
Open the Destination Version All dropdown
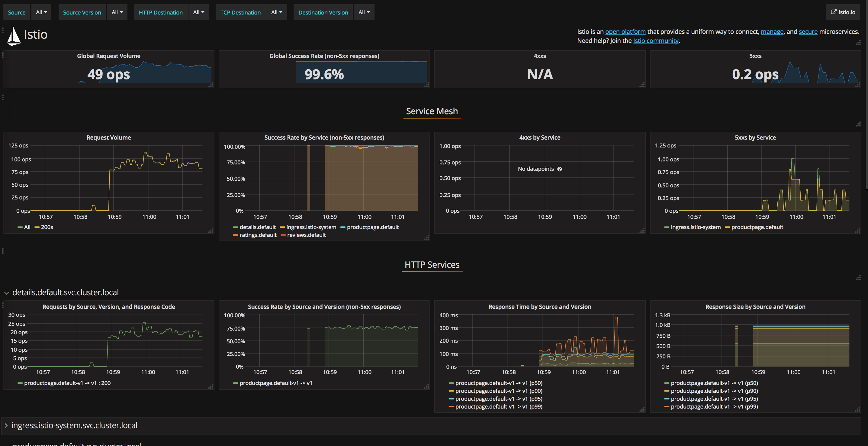click(364, 12)
